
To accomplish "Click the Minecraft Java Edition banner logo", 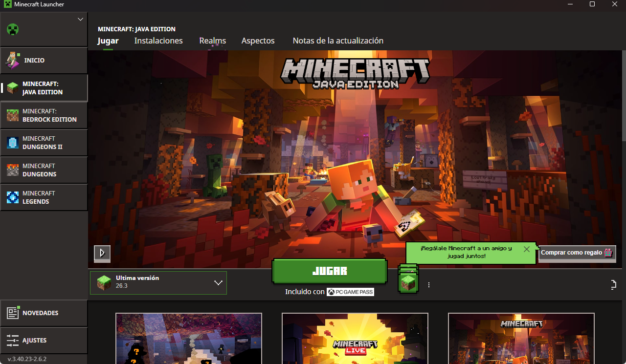I will (355, 74).
